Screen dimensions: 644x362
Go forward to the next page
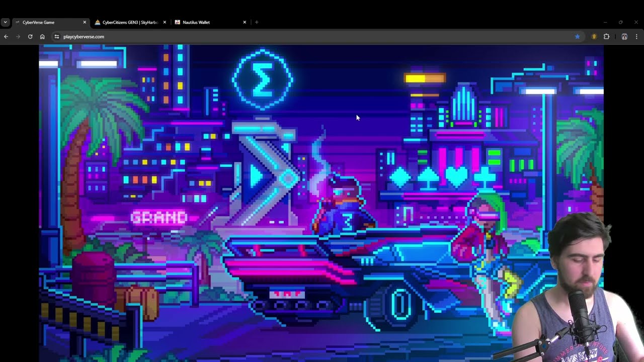(x=18, y=37)
